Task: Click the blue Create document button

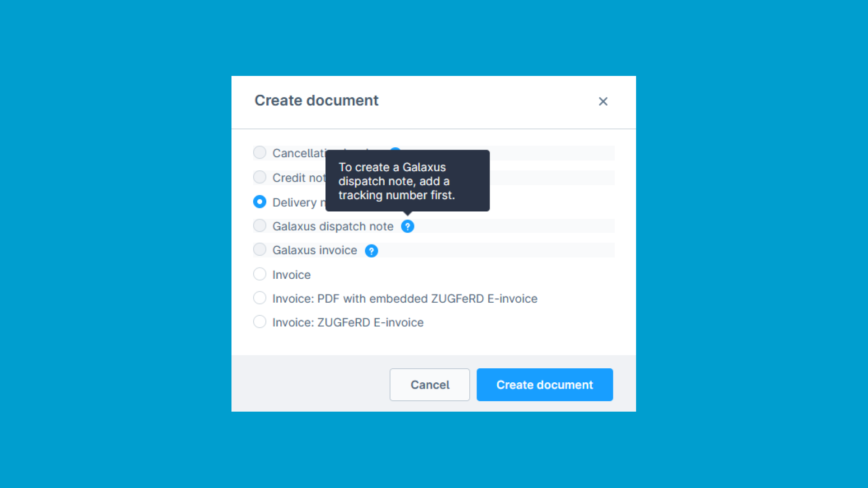Action: click(x=545, y=385)
